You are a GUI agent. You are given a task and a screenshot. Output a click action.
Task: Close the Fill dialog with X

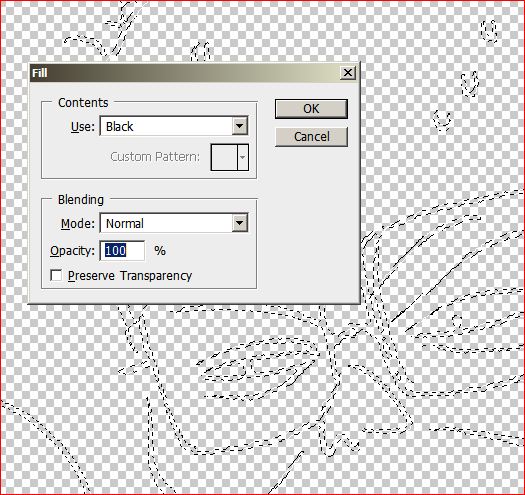tap(348, 73)
